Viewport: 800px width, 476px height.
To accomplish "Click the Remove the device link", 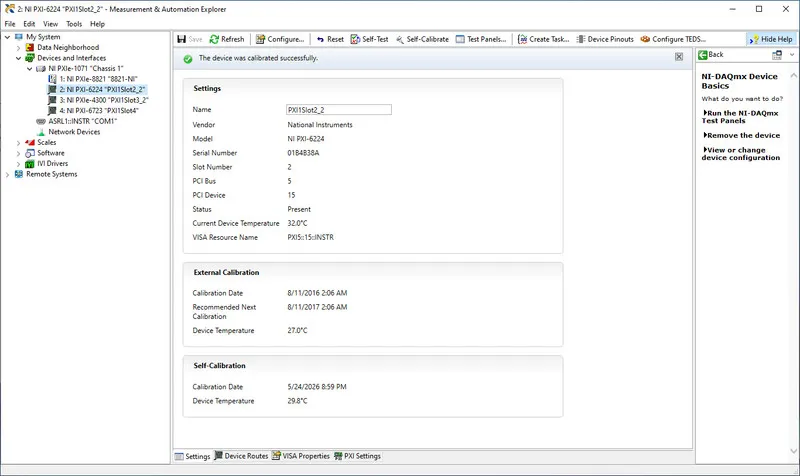I will [x=741, y=135].
